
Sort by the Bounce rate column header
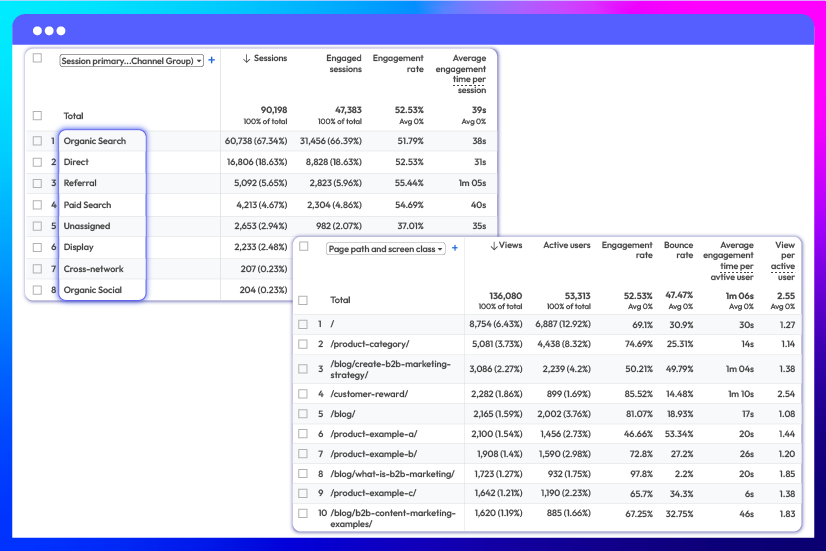point(678,250)
